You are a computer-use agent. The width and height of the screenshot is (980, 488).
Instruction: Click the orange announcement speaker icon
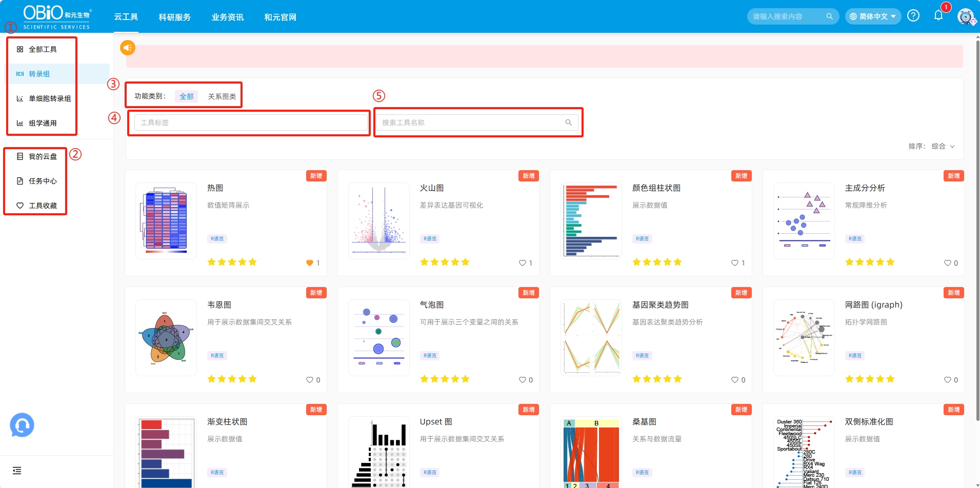pyautogui.click(x=128, y=48)
